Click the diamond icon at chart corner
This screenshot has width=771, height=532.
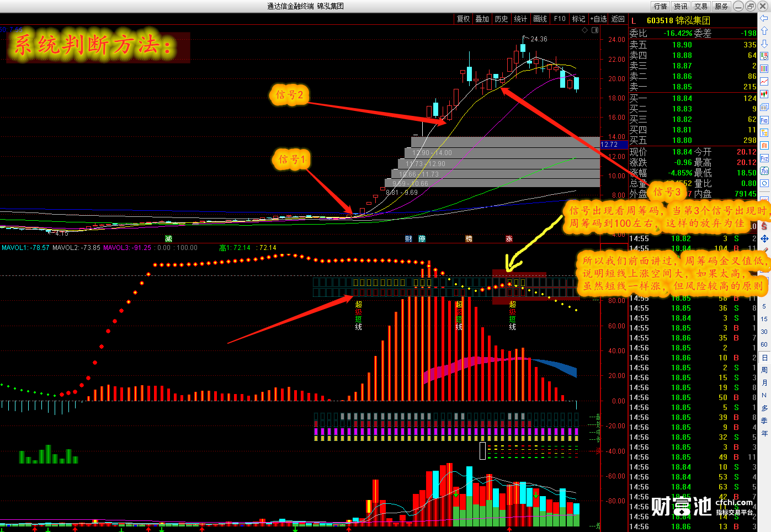coord(585,30)
